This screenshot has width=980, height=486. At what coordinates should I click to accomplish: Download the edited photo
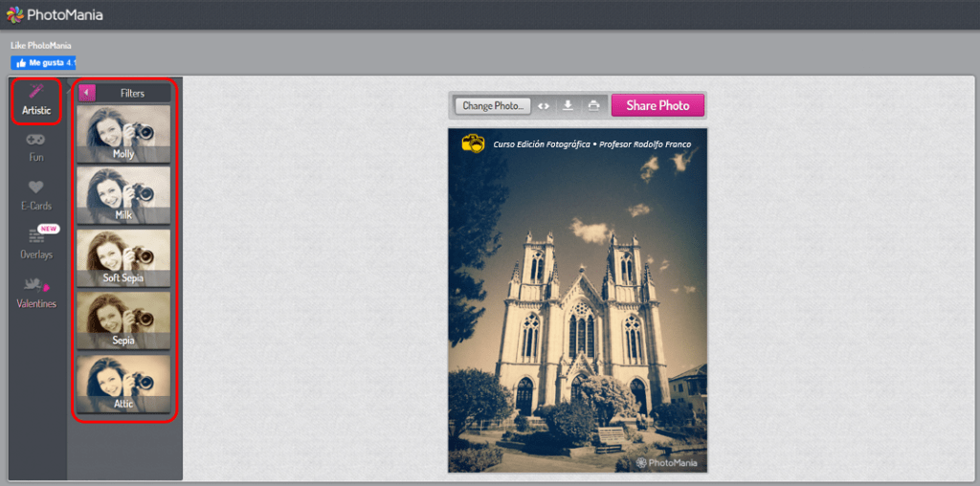click(568, 105)
